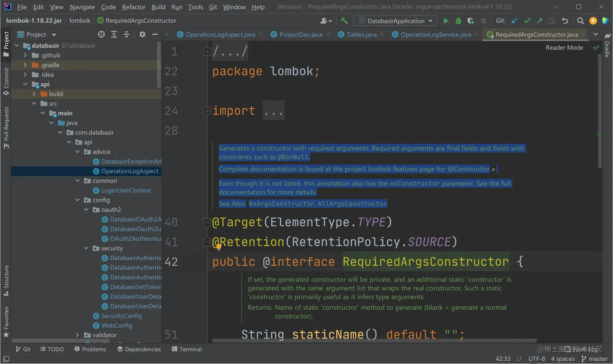Push commits with the green up-arrow icon

[x=539, y=21]
